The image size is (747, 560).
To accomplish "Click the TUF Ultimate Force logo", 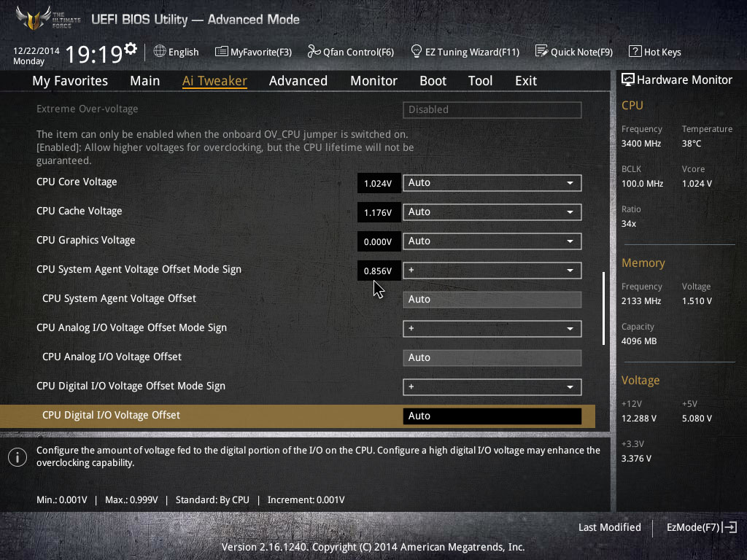I will (47, 18).
